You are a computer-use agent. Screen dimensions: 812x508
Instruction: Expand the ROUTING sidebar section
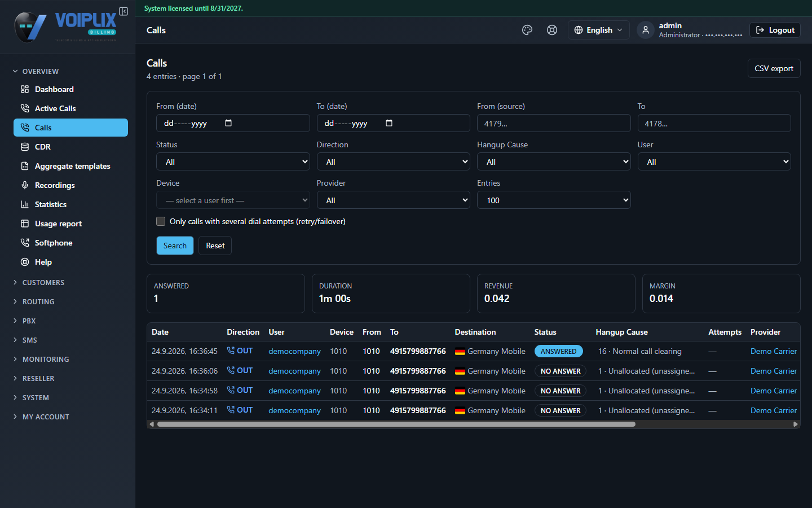tap(34, 301)
